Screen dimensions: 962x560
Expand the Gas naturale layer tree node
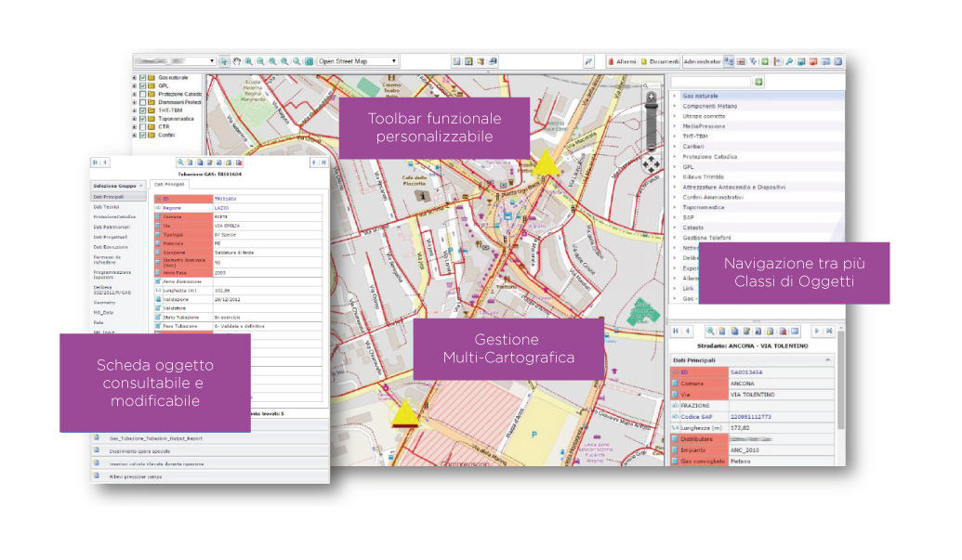pyautogui.click(x=135, y=78)
